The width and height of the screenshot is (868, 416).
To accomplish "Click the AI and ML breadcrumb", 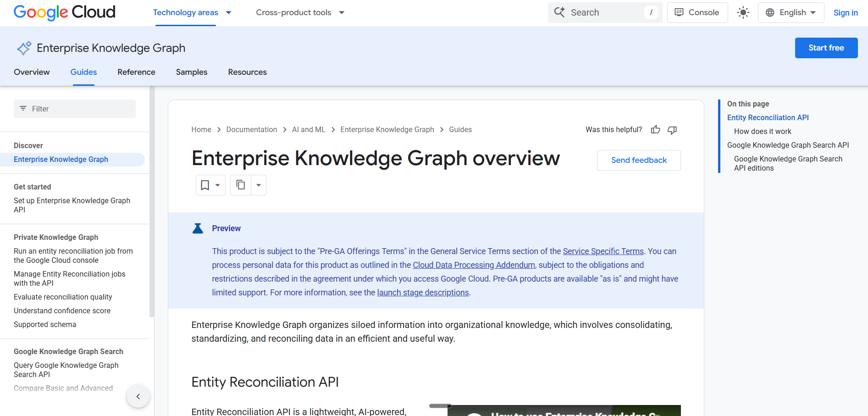I will coord(309,129).
